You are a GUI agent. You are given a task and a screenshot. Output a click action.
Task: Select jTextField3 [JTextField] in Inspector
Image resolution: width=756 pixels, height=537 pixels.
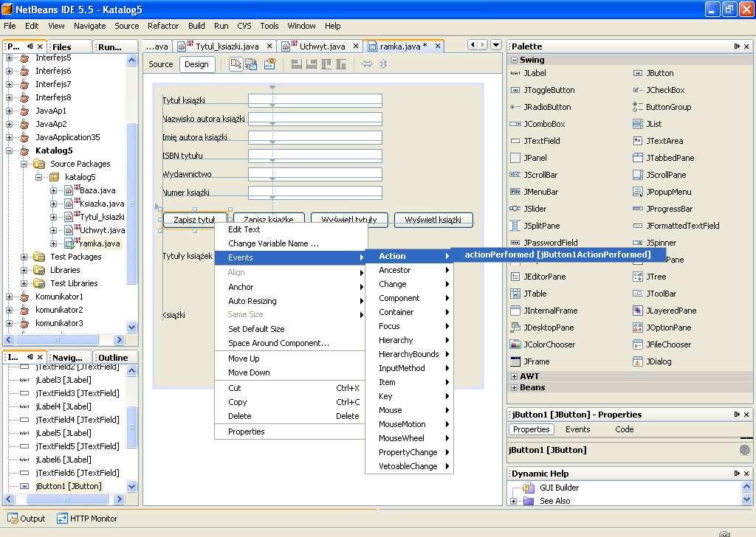(x=77, y=393)
